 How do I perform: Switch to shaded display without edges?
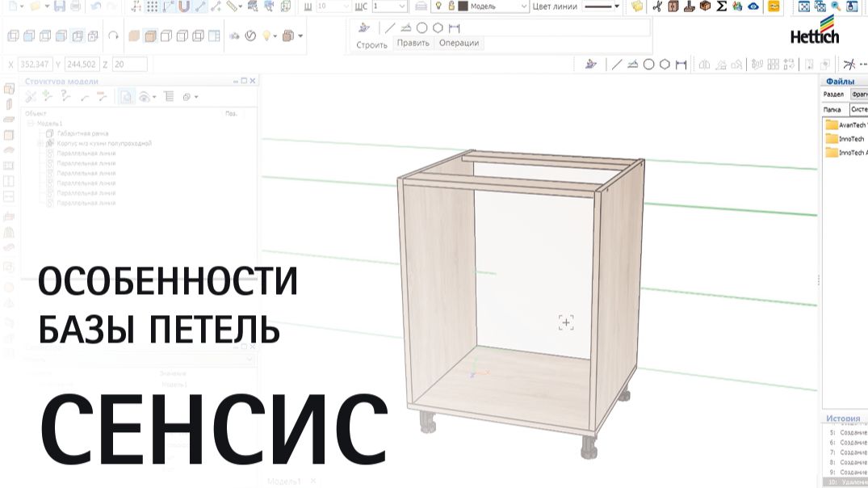(134, 36)
